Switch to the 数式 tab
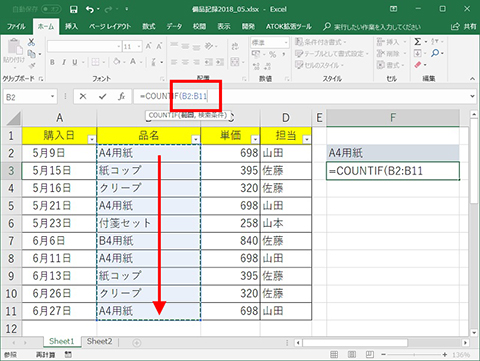The image size is (480, 361). point(149,26)
